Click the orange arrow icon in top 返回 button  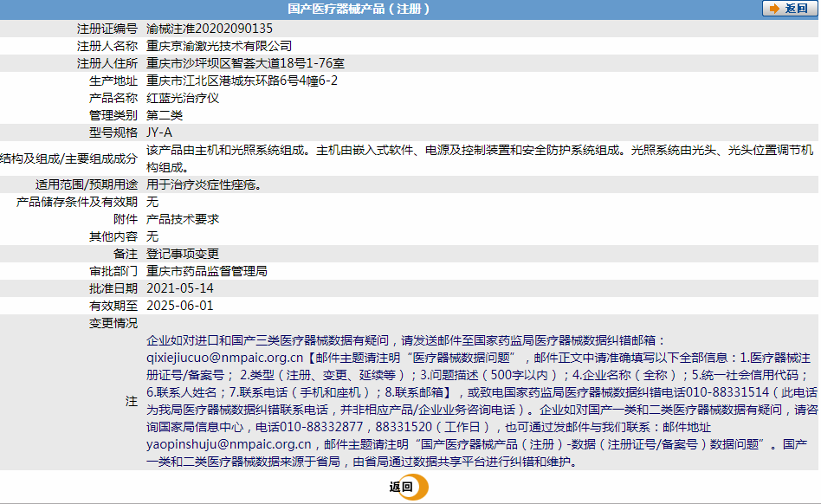pos(774,9)
